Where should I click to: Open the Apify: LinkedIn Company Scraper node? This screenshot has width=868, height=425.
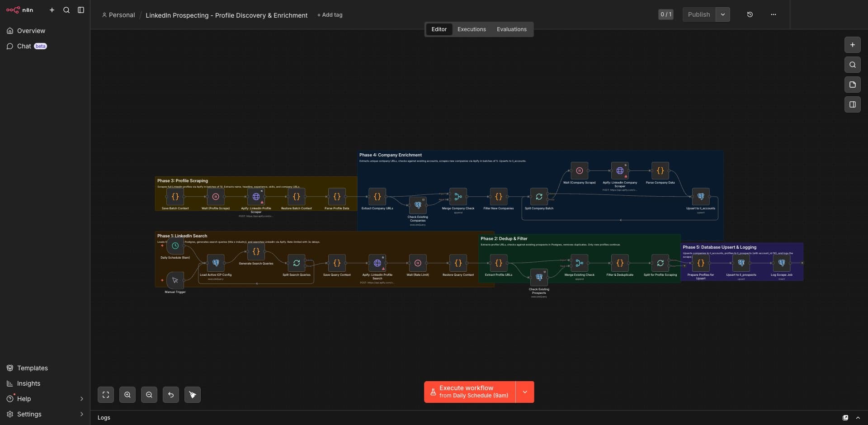(620, 171)
